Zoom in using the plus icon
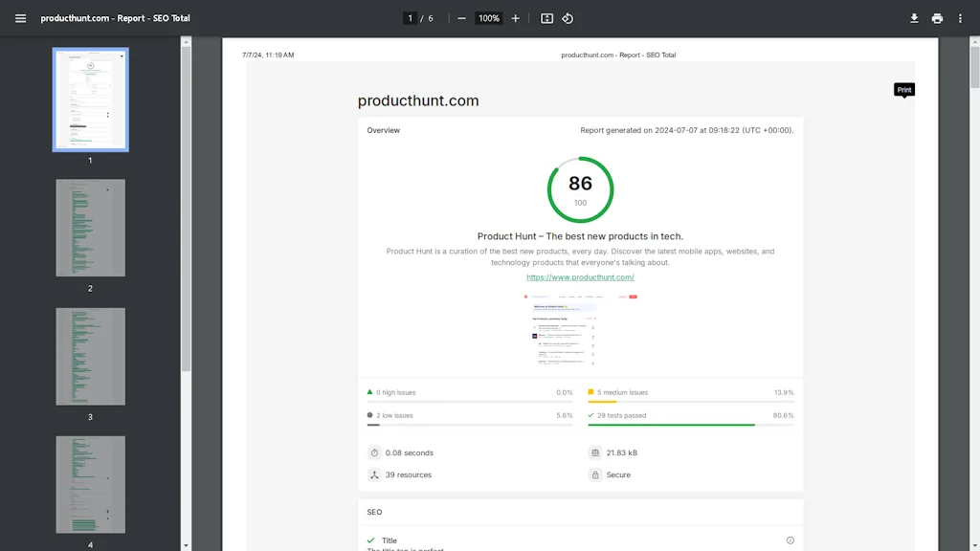This screenshot has height=551, width=980. (x=514, y=18)
